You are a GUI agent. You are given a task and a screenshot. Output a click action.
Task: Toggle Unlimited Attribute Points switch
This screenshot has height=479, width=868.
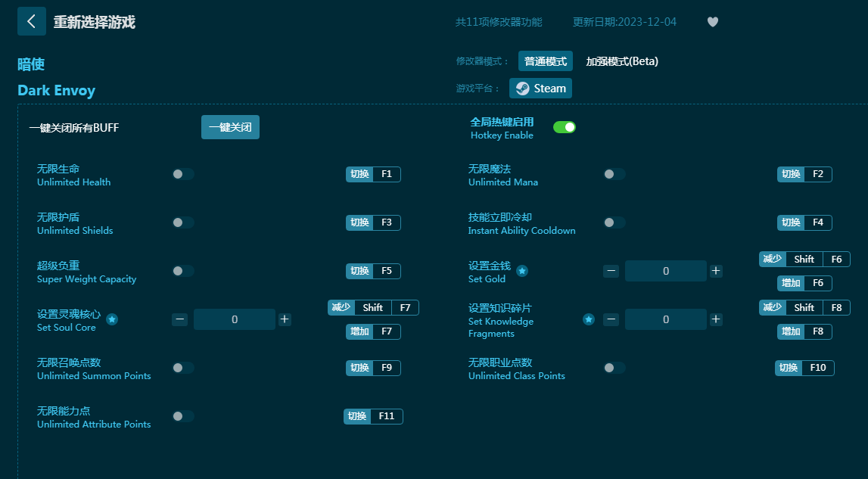click(x=183, y=416)
